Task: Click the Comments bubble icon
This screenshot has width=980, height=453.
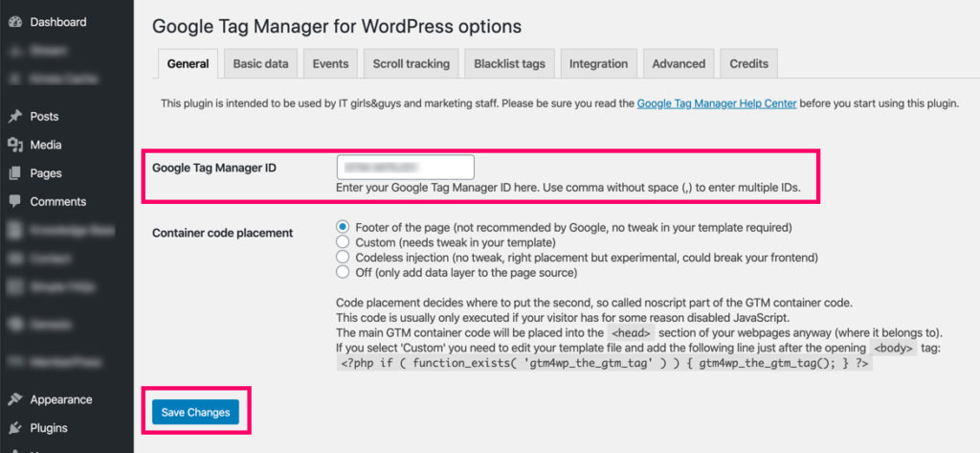Action: 15,201
